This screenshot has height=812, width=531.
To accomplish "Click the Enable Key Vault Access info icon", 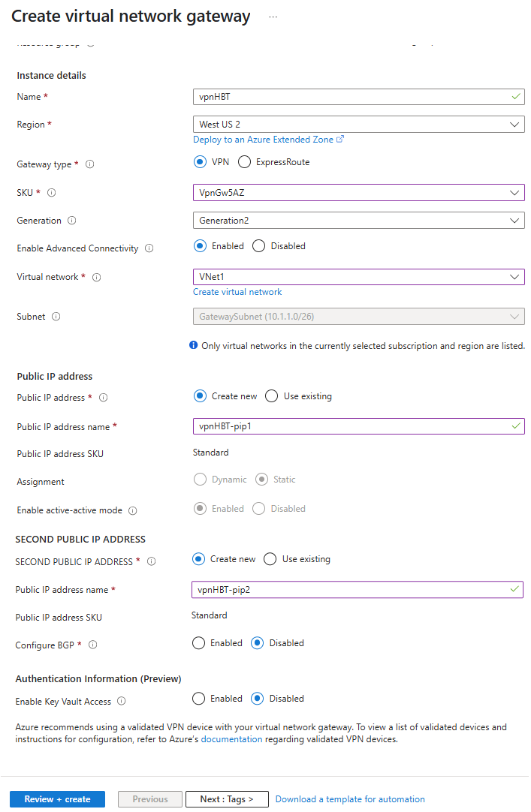I will pos(122,702).
